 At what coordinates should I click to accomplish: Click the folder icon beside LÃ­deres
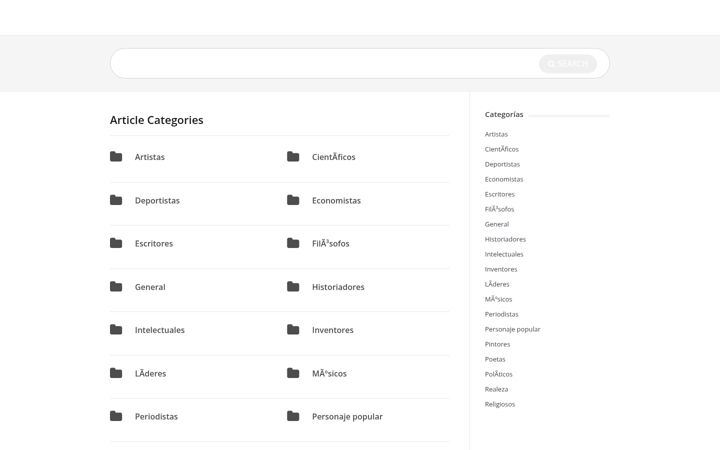pyautogui.click(x=116, y=373)
